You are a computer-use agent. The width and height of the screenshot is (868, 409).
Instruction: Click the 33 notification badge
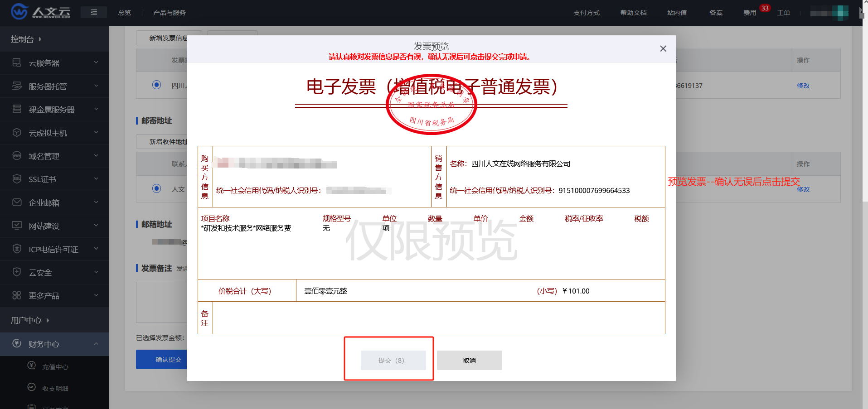click(765, 8)
